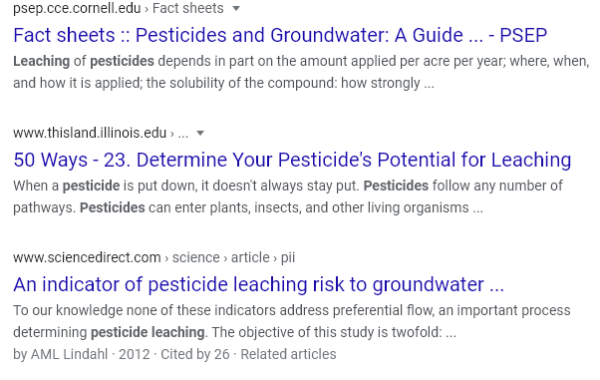Click the science breadcrumb segment

[x=196, y=258]
